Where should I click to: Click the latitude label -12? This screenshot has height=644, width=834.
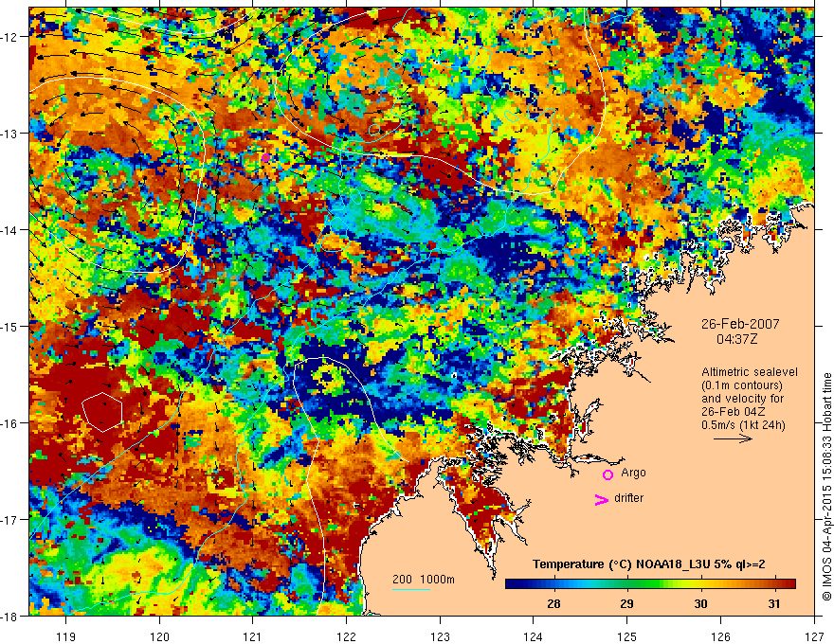click(x=10, y=37)
